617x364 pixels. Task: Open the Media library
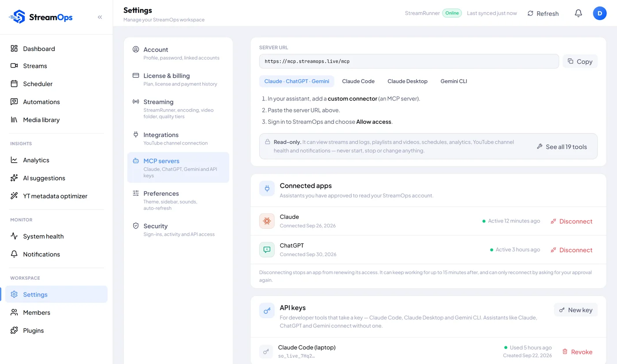pyautogui.click(x=56, y=120)
